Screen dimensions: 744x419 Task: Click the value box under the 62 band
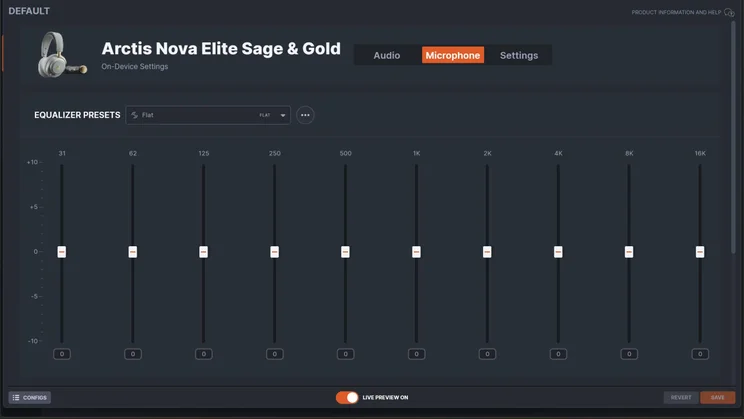[133, 354]
